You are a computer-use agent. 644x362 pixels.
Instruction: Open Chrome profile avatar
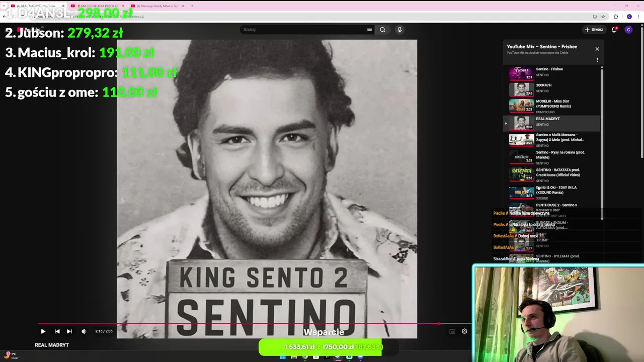tap(629, 17)
